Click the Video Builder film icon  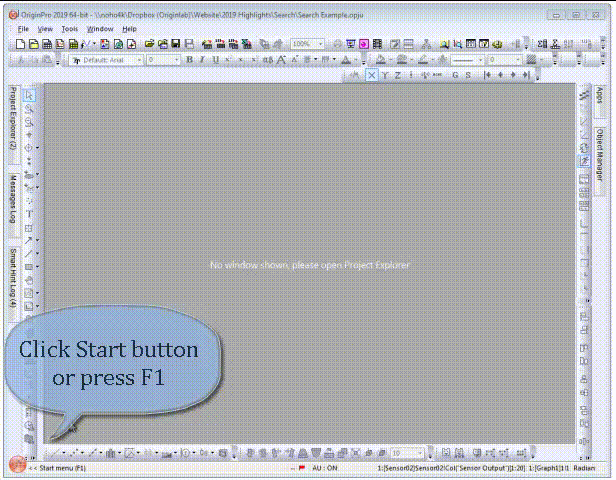coord(378,44)
